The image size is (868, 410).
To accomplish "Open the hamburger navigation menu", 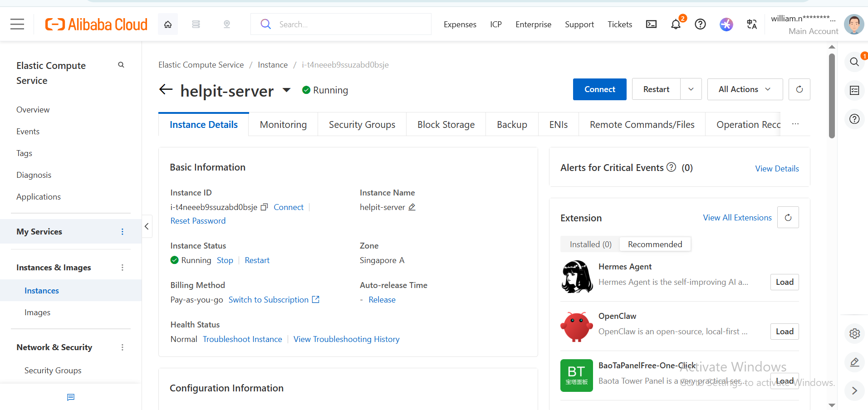I will [17, 24].
